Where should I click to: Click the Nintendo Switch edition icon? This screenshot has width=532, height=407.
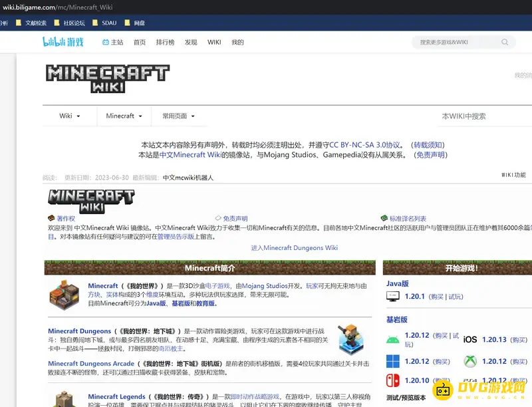tap(393, 381)
